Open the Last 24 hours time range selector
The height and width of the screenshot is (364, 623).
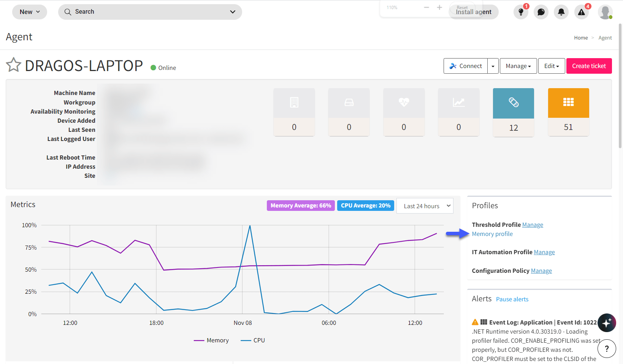click(425, 206)
